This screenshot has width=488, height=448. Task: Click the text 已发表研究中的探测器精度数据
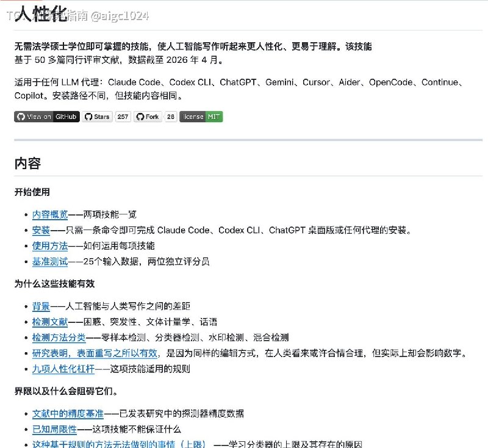click(181, 414)
